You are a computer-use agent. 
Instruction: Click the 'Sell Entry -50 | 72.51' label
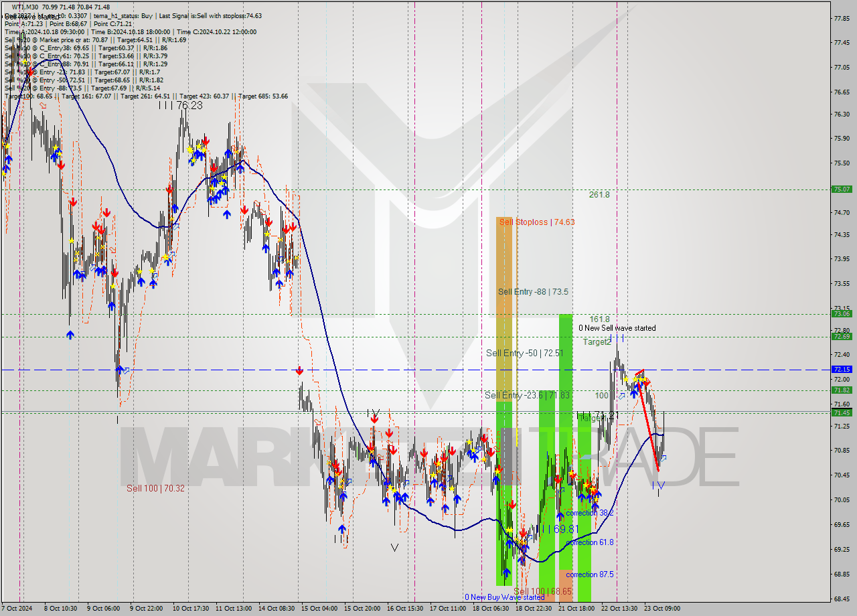tap(525, 353)
